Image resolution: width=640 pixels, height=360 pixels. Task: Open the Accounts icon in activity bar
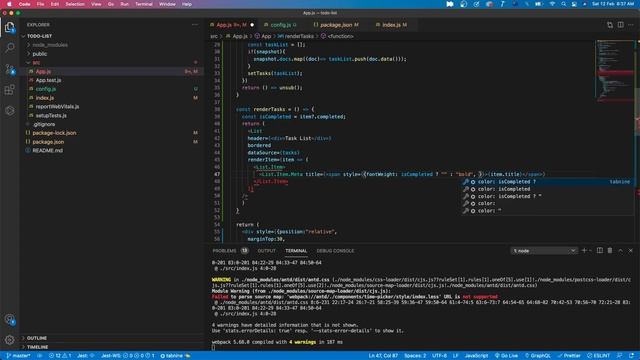click(9, 320)
